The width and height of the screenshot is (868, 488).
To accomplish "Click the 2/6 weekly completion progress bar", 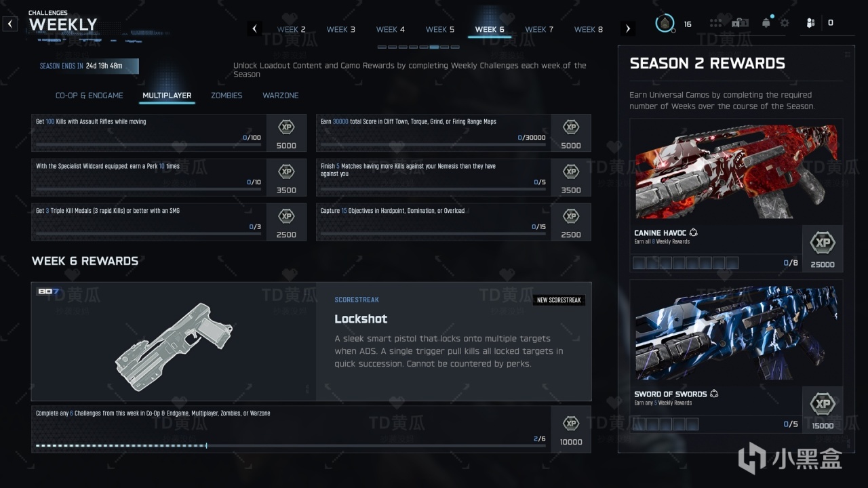I will coord(290,445).
